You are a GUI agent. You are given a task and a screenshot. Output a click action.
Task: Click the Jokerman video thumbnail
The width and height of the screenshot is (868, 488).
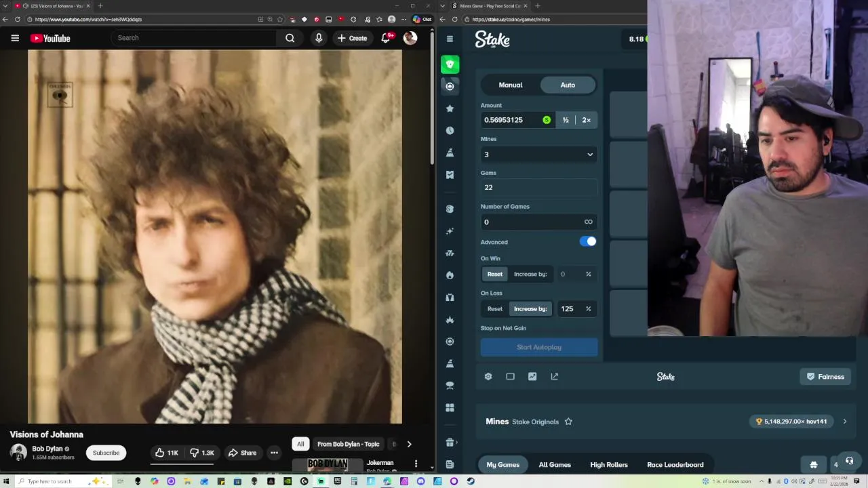pyautogui.click(x=328, y=464)
